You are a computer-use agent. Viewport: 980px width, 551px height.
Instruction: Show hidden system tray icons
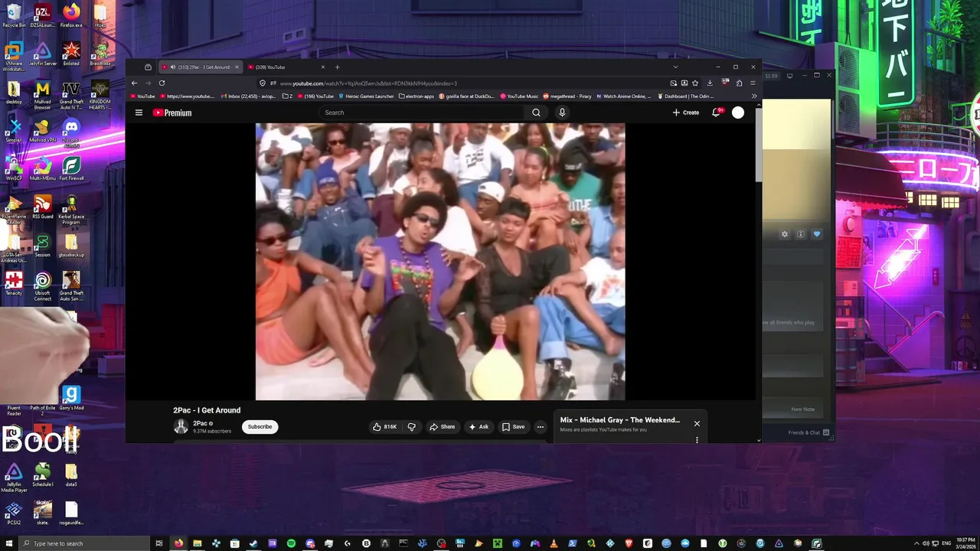click(916, 543)
